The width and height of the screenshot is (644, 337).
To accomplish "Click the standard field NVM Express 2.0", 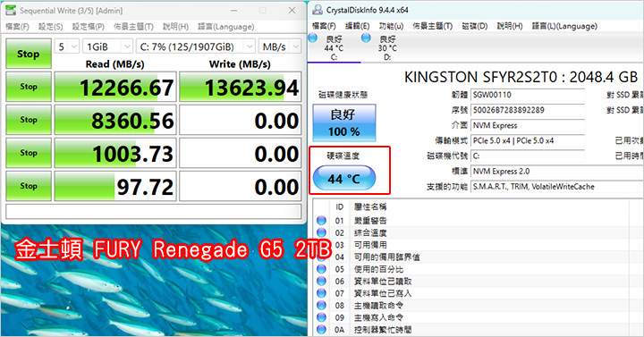I will (x=557, y=171).
